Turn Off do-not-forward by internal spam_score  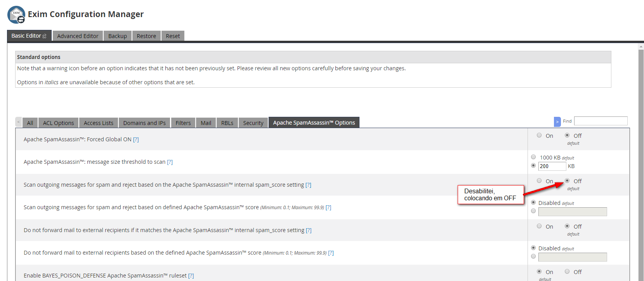pos(567,226)
